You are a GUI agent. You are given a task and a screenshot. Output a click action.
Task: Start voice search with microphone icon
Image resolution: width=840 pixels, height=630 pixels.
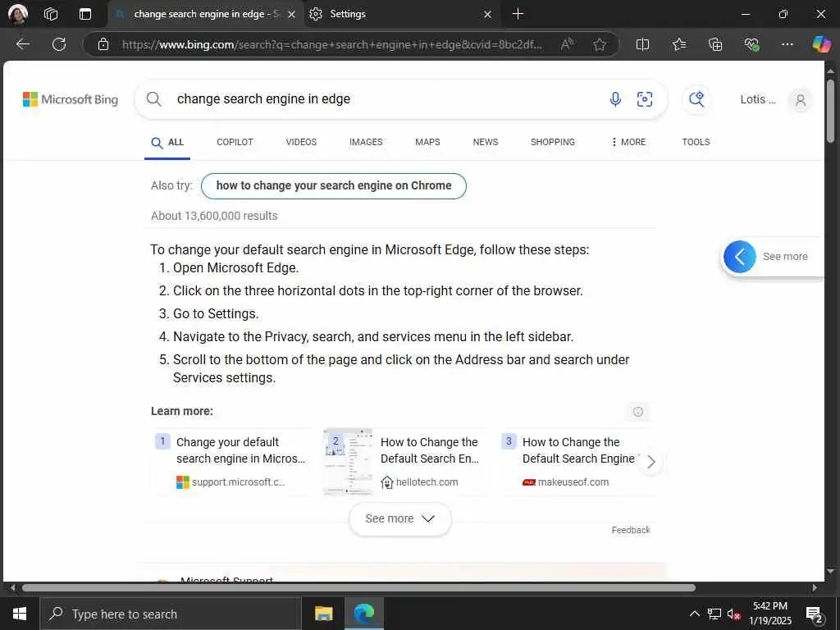615,99
